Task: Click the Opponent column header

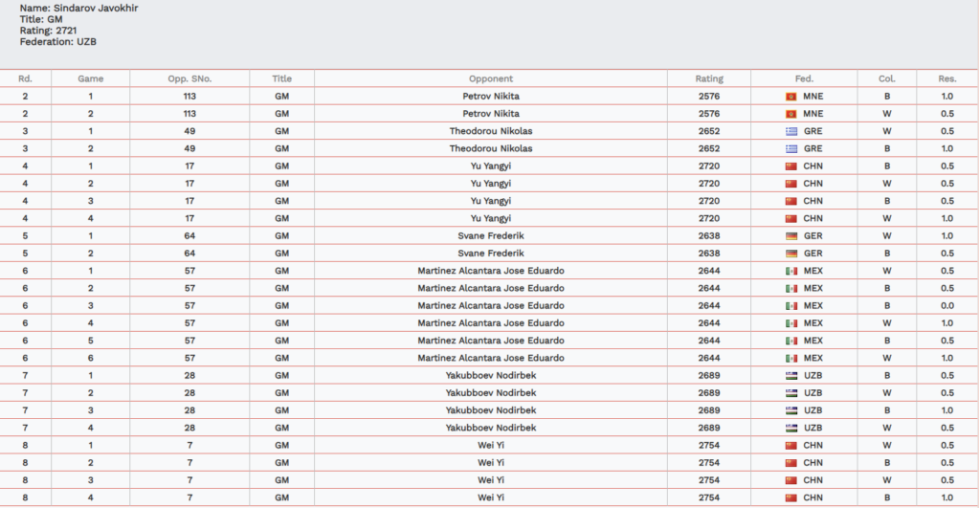Action: (491, 78)
